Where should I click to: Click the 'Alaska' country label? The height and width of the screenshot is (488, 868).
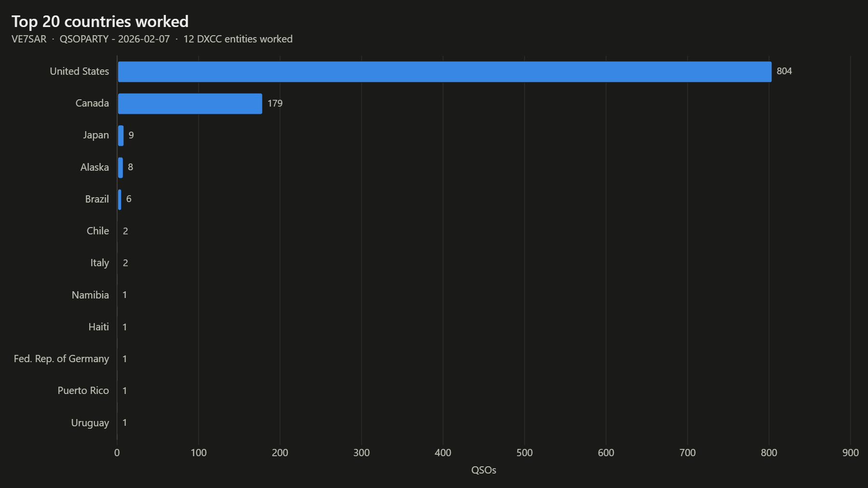pos(95,167)
